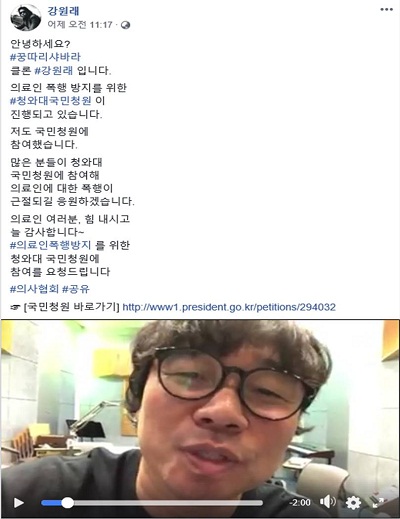This screenshot has width=400, height=519.
Task: Mute the video via the speaker icon
Action: [x=328, y=502]
